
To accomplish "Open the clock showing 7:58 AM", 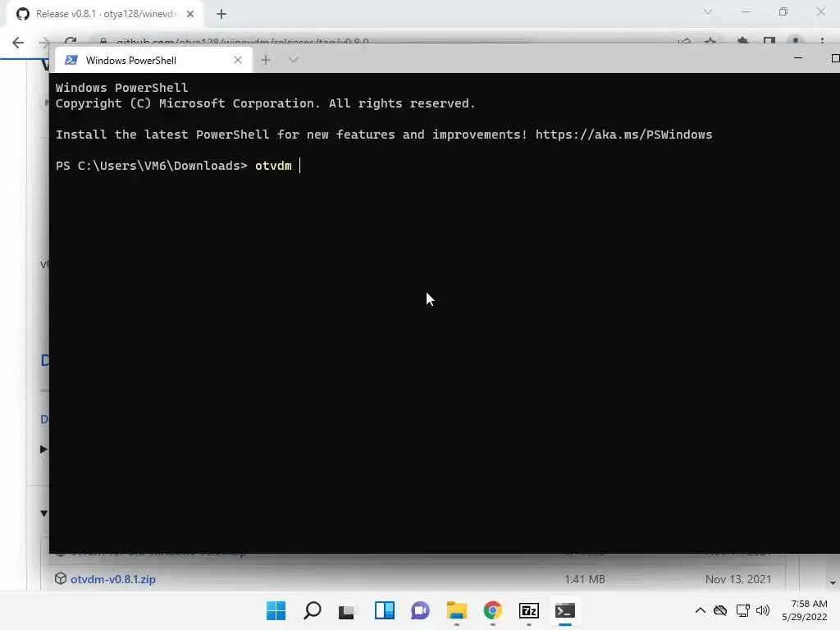I will coord(805,610).
